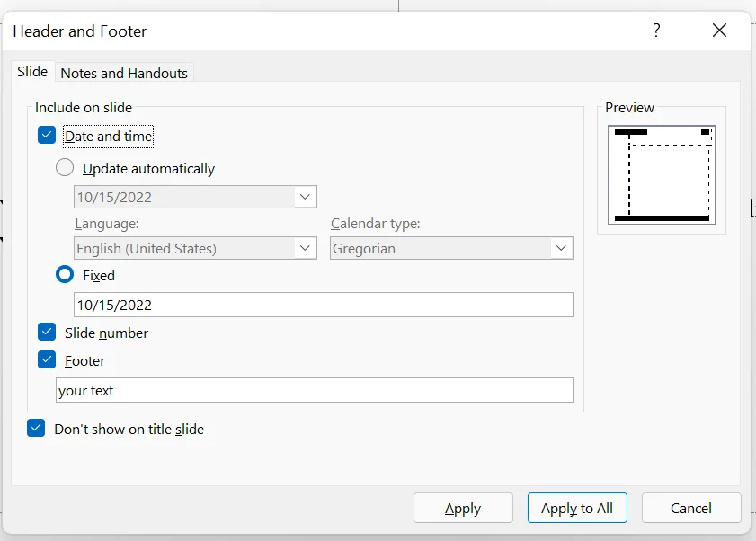This screenshot has width=756, height=541.
Task: Click the date format dropdown arrow
Action: 305,197
